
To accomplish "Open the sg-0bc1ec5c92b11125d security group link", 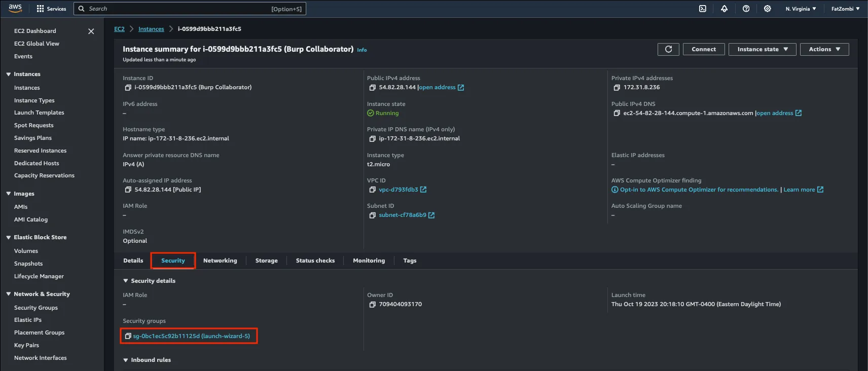I will coord(192,336).
